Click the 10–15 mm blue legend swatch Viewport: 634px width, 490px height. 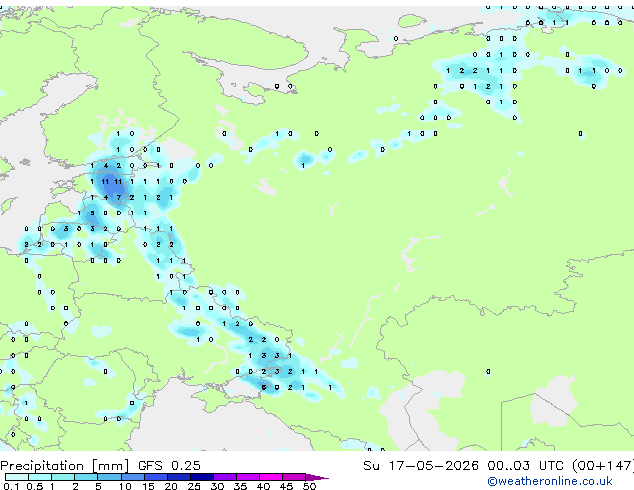point(132,477)
